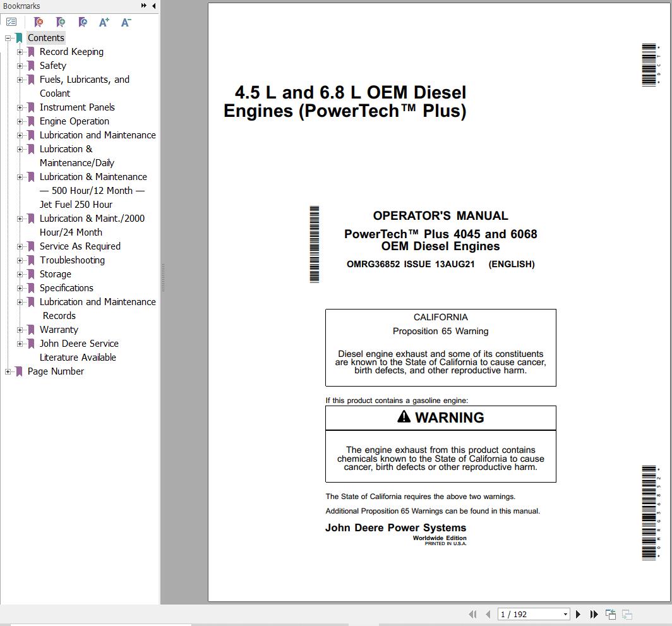The height and width of the screenshot is (626, 672).
Task: Click the Bookmarks panel title
Action: (21, 6)
